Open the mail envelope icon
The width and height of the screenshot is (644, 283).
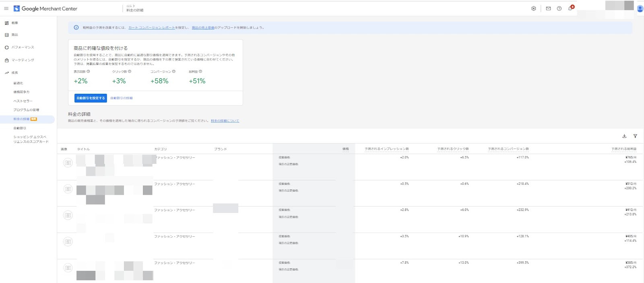click(x=548, y=8)
